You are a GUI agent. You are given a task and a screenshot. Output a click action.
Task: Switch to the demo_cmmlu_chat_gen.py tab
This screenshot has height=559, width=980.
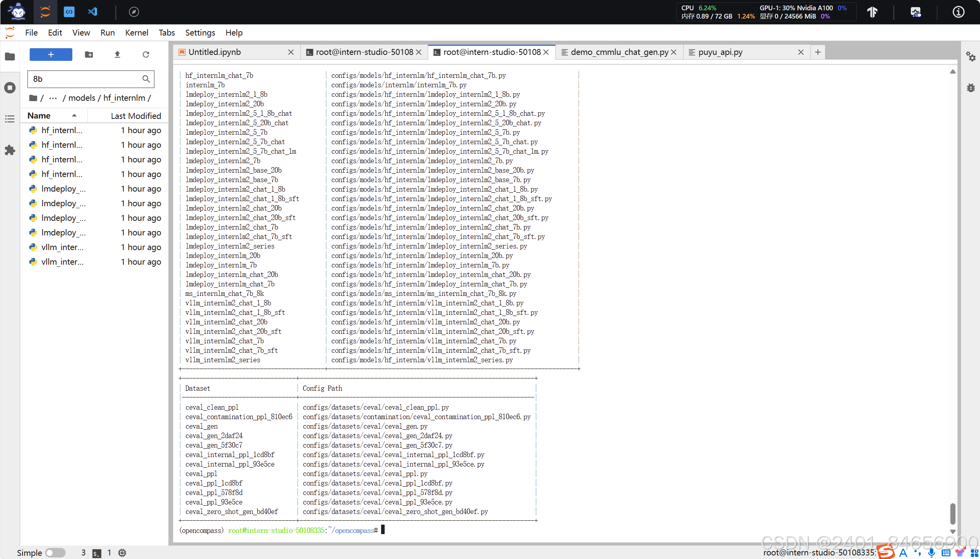(x=619, y=52)
